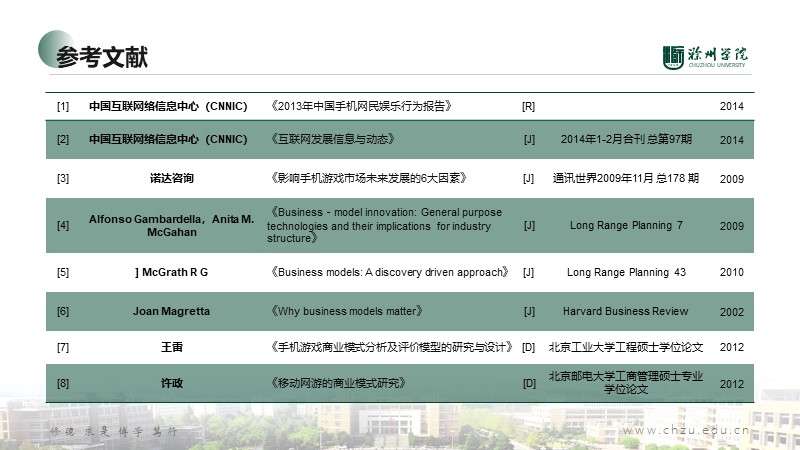The image size is (800, 450).
Task: Click the [D] marker in the 王雨 row
Action: tap(529, 347)
